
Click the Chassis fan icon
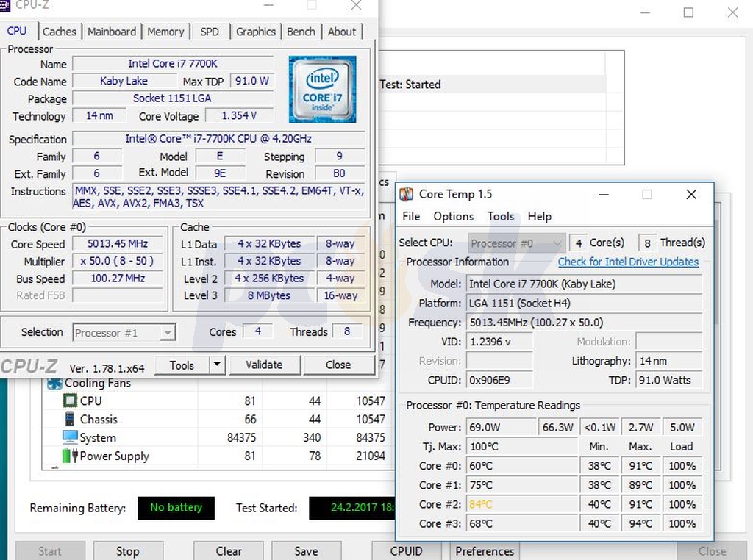pyautogui.click(x=70, y=419)
